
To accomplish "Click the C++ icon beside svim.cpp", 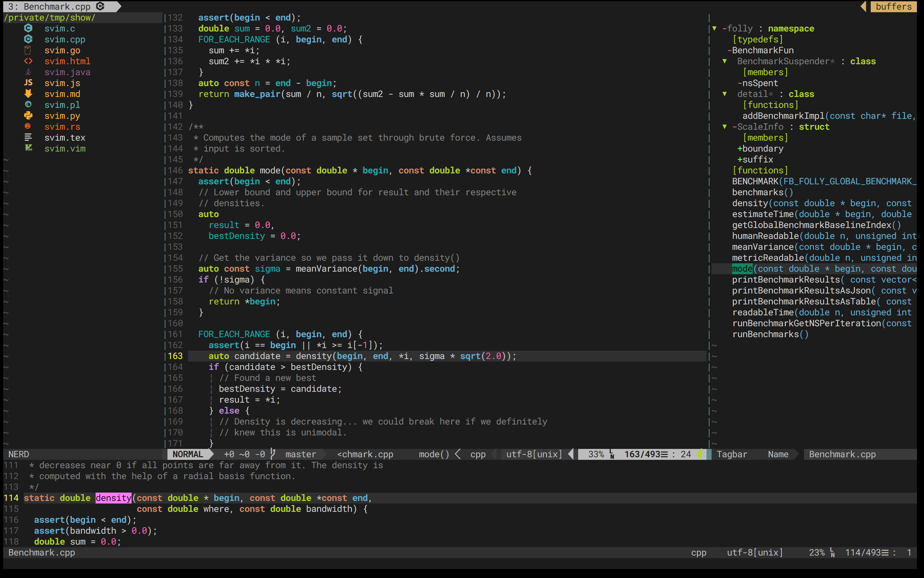I will click(28, 39).
